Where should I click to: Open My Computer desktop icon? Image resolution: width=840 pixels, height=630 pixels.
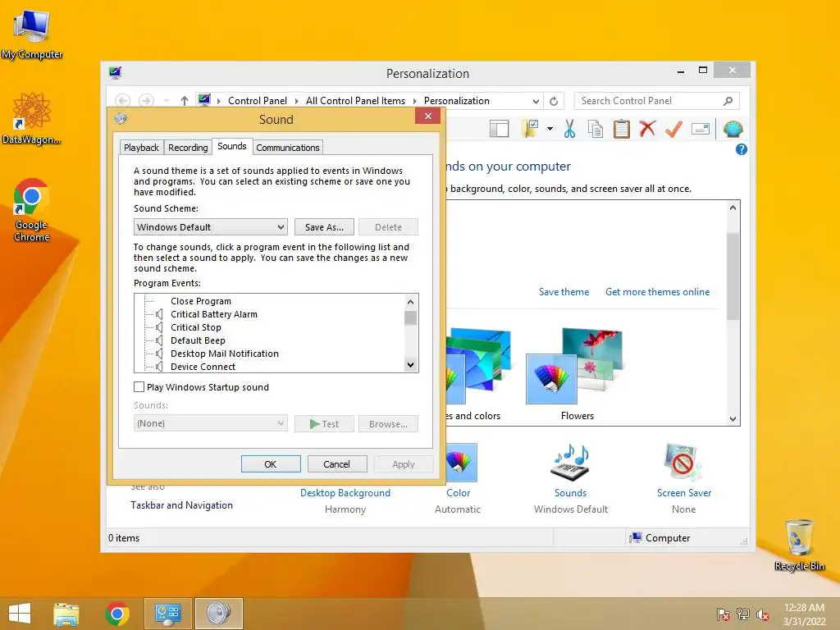pyautogui.click(x=32, y=34)
